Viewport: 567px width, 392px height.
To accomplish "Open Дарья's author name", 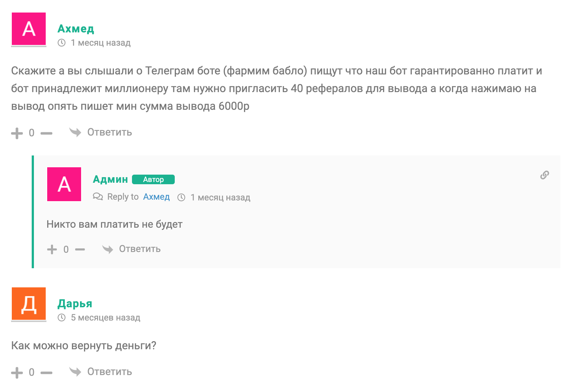I will [x=75, y=304].
